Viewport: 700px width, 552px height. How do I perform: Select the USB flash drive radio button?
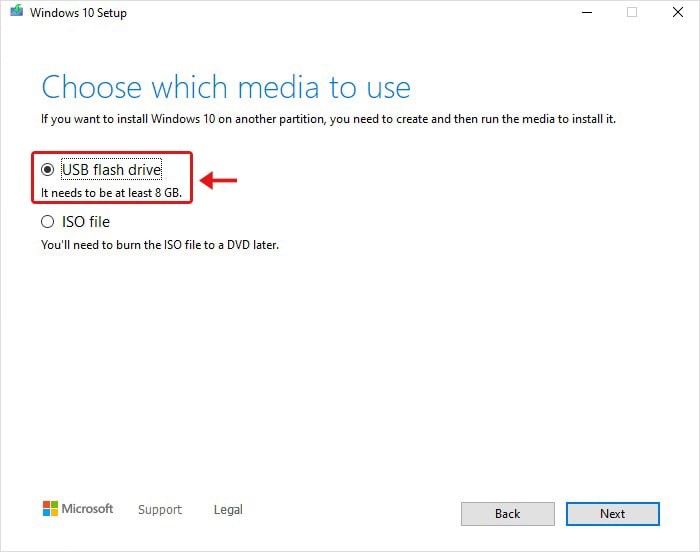(48, 170)
